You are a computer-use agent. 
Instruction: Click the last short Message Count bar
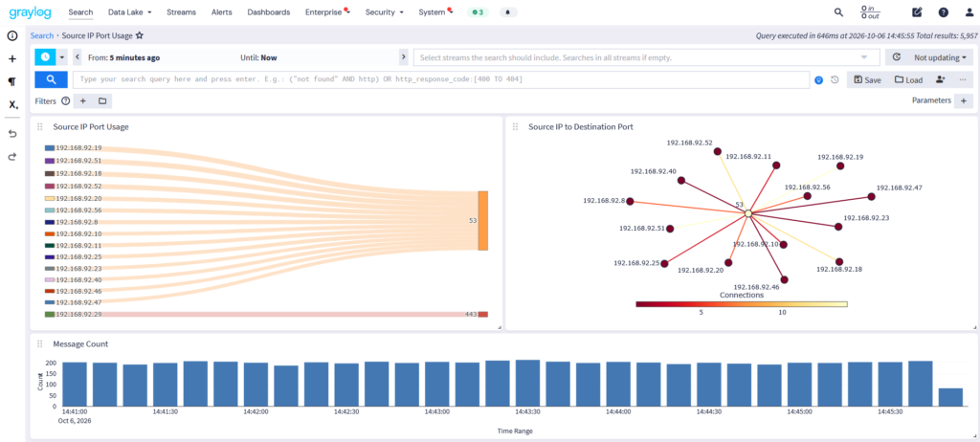pyautogui.click(x=950, y=397)
